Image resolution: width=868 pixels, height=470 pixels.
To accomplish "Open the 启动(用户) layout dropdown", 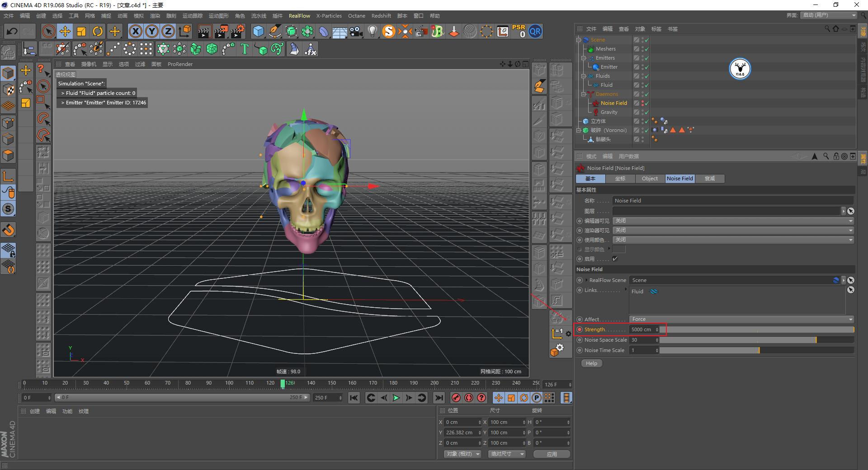I will 828,15.
